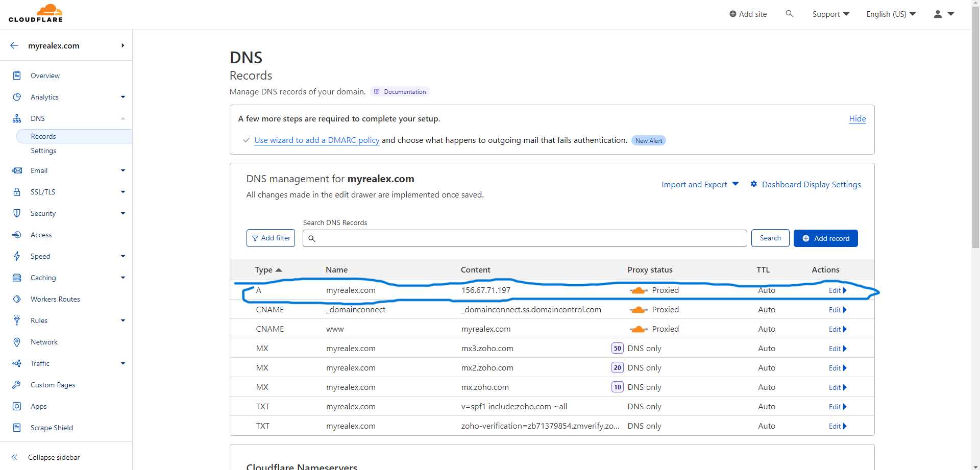Click the DNS network tree icon
Screen dimensions: 980x470
pyautogui.click(x=17, y=118)
